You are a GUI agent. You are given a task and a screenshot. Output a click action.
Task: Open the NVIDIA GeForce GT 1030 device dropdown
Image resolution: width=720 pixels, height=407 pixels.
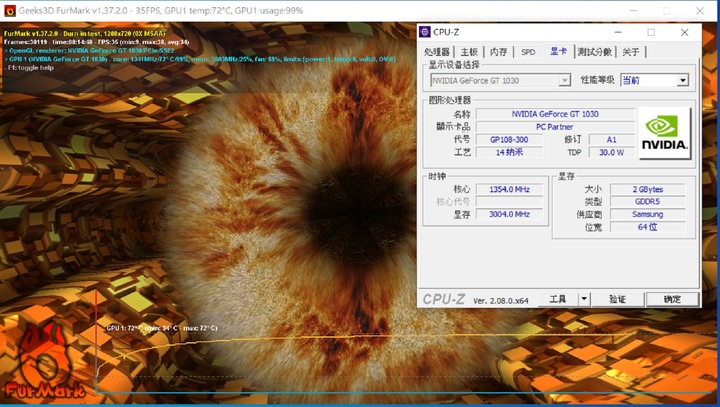tap(501, 80)
